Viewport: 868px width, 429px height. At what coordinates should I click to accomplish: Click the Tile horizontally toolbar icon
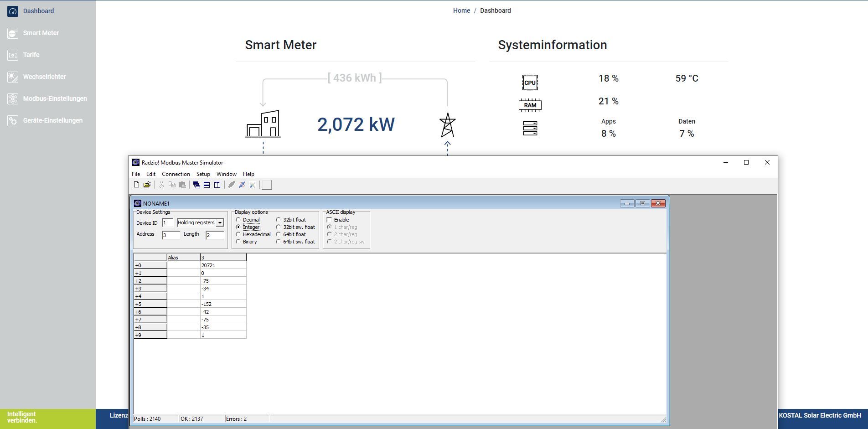coord(207,185)
